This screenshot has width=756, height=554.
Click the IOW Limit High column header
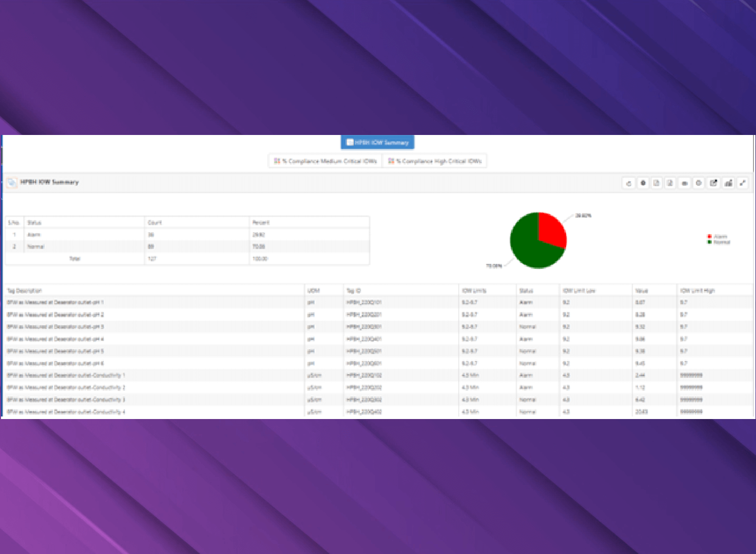click(x=697, y=291)
